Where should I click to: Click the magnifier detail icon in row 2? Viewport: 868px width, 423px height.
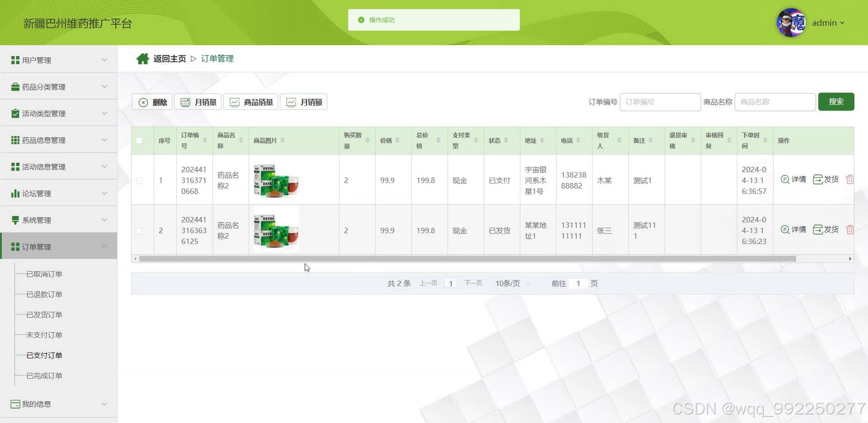click(785, 230)
